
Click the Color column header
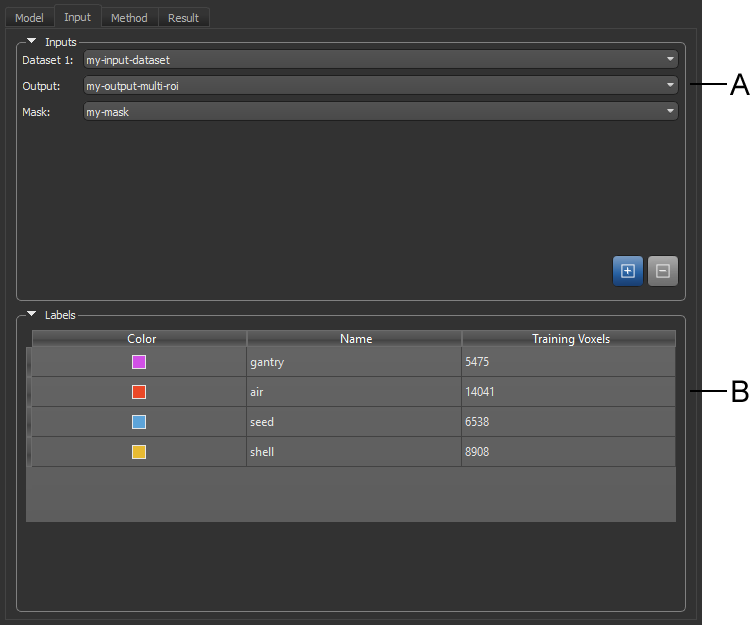[141, 339]
